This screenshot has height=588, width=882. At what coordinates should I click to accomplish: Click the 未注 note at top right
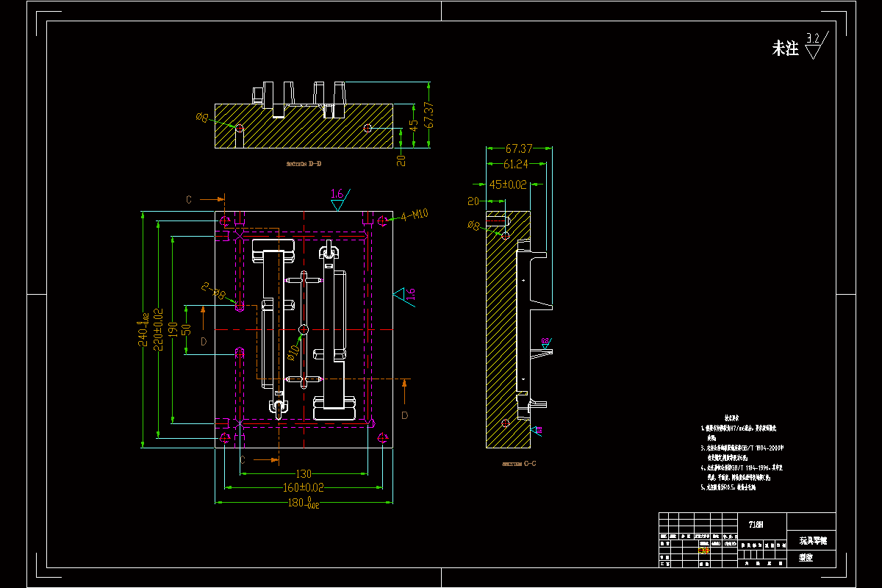[785, 49]
